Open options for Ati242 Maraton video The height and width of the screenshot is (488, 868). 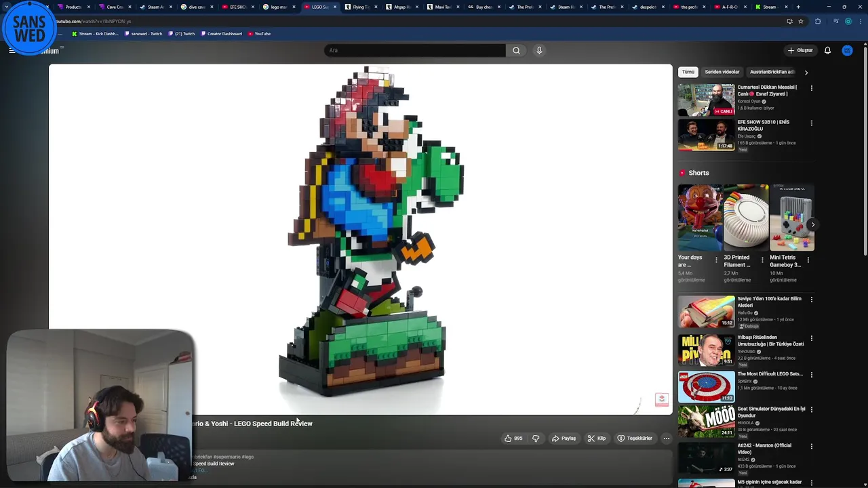(x=811, y=447)
